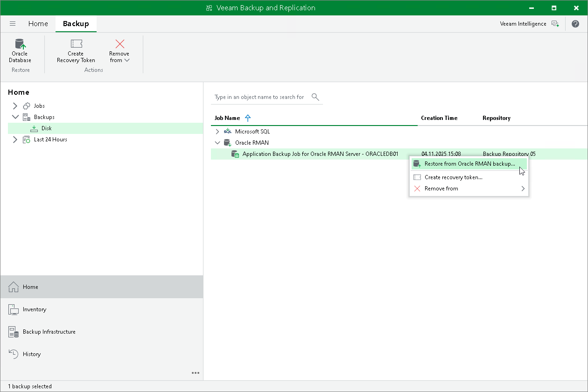Click the hamburger menu icon

[13, 23]
